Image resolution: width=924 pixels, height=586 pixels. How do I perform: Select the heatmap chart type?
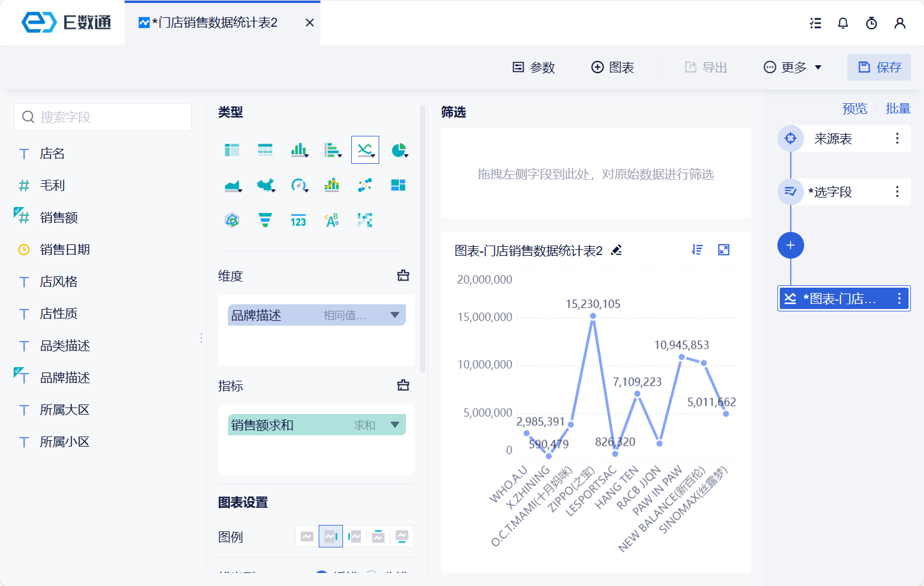tap(365, 221)
